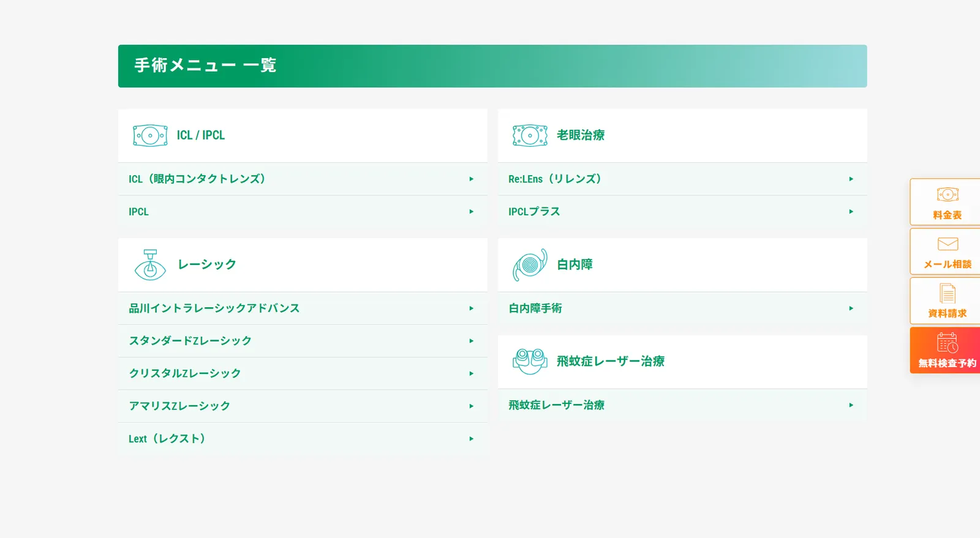Click the arrow on the Re:LEns（リレンズ）row
Image resolution: width=980 pixels, height=538 pixels.
point(851,179)
